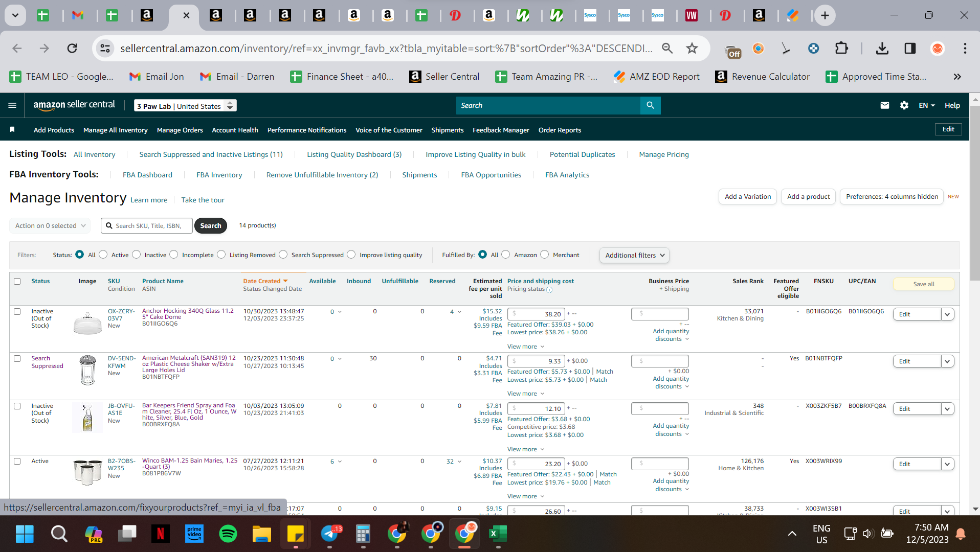Expand the Chrome tab search chevron
This screenshot has width=980, height=552.
pyautogui.click(x=15, y=15)
